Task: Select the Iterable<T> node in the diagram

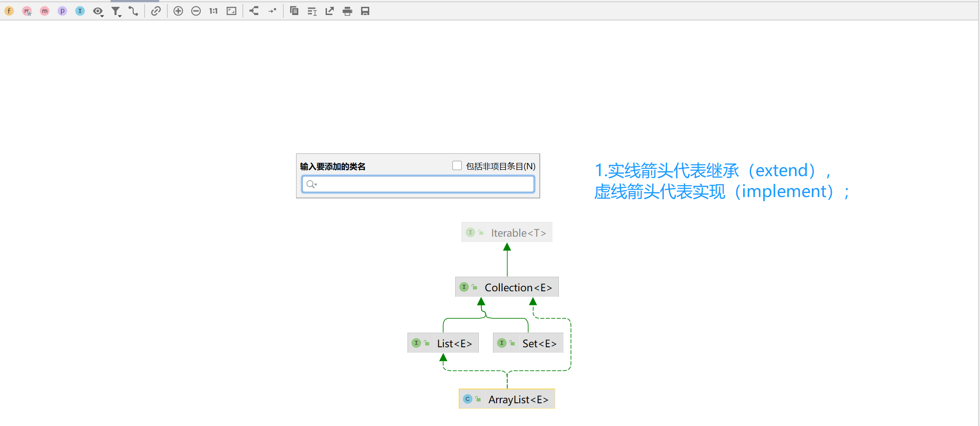Action: (x=507, y=233)
